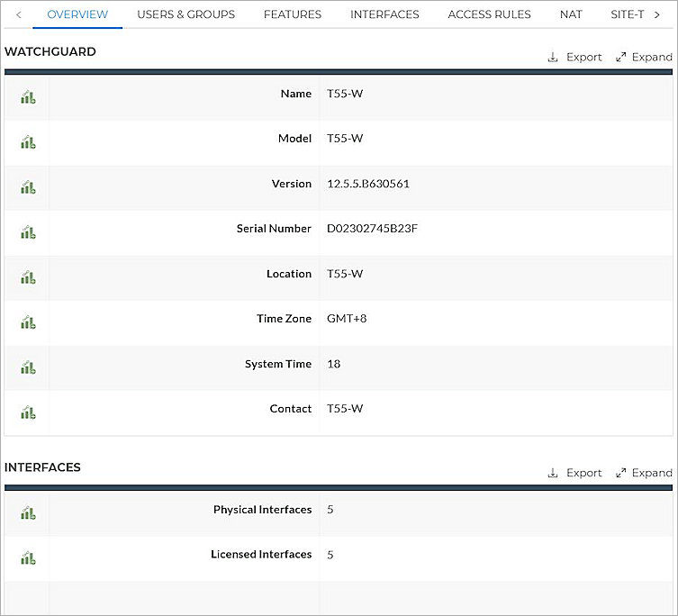Click the chart icon in the Name row

pyautogui.click(x=28, y=97)
